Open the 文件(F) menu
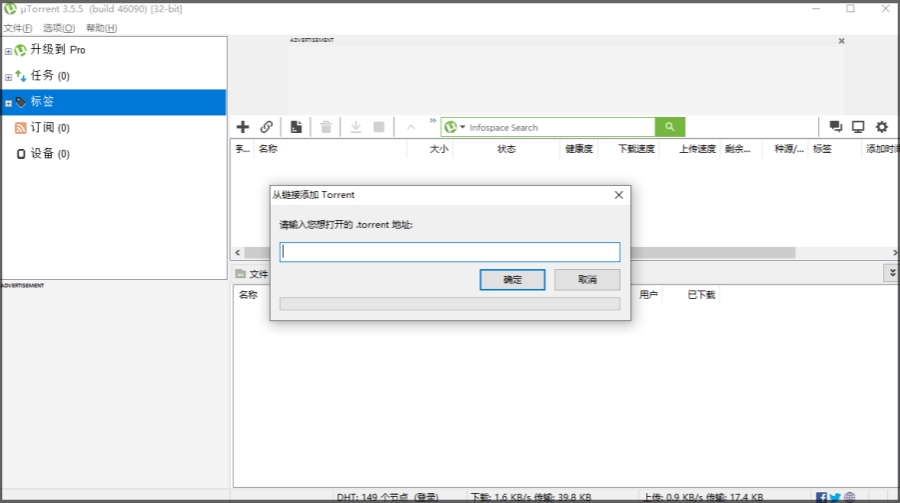 click(18, 28)
